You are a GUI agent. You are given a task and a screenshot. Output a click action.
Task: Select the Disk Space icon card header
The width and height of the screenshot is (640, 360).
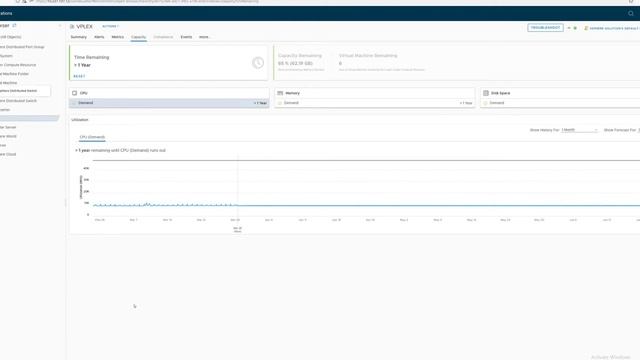(x=486, y=93)
